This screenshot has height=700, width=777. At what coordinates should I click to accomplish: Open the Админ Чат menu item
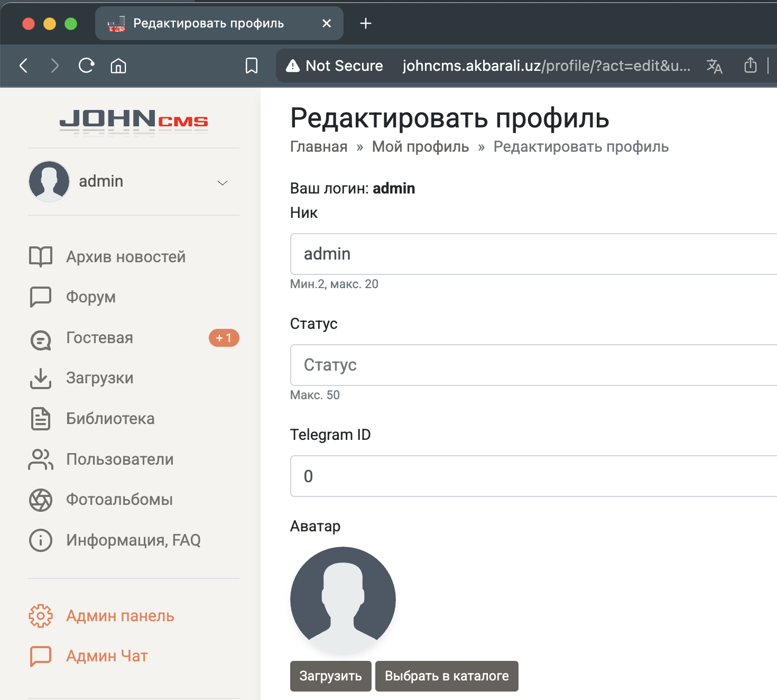[x=107, y=656]
